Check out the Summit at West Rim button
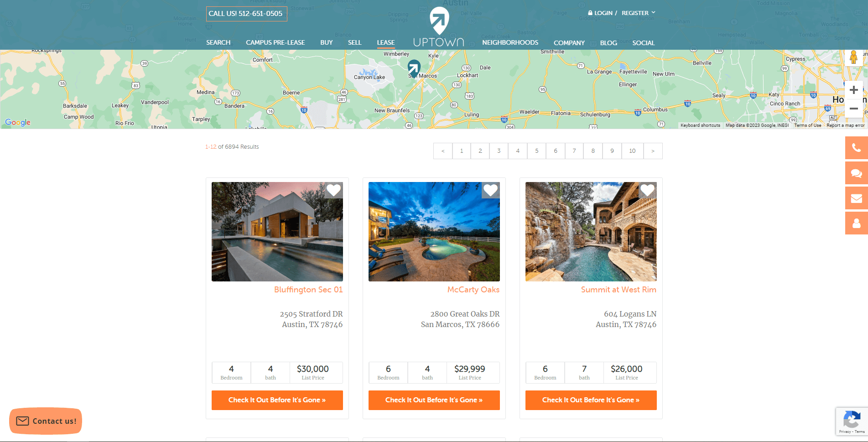This screenshot has width=868, height=442. (591, 400)
